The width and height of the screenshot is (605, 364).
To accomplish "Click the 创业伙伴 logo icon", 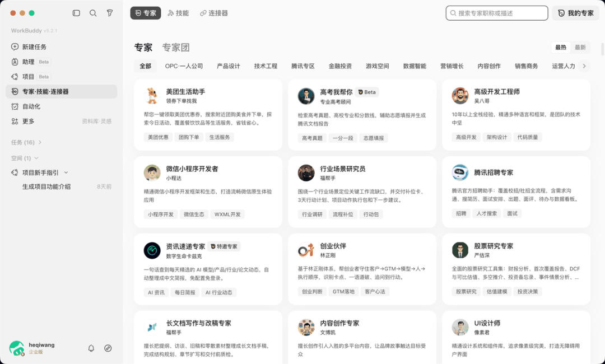I will pos(306,250).
